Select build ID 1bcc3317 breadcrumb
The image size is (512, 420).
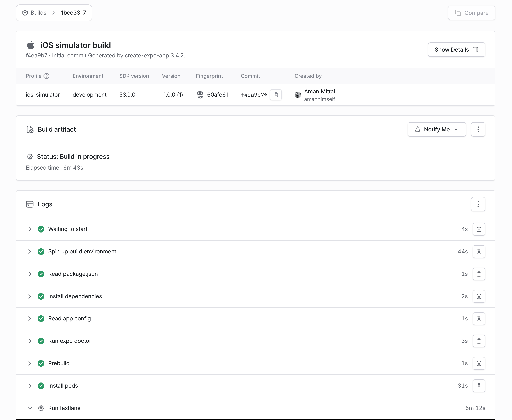73,13
